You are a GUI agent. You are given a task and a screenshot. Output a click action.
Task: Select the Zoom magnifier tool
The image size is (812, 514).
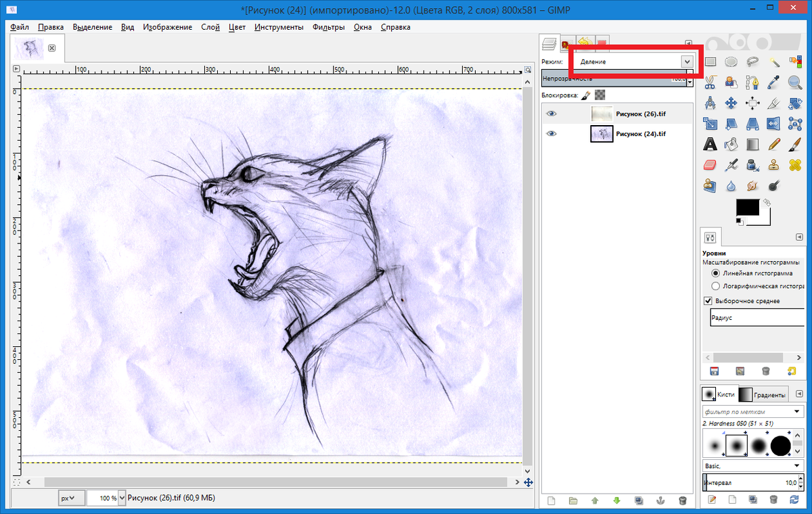pos(795,83)
